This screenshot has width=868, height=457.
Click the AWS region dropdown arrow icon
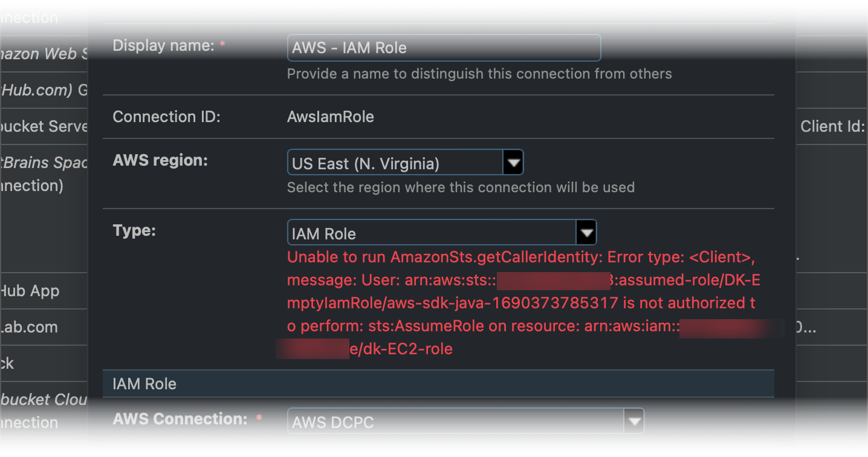[513, 162]
